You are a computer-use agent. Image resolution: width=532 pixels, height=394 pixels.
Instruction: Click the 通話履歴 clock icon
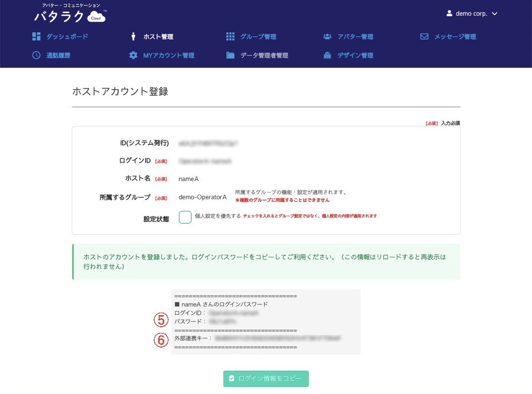point(36,55)
